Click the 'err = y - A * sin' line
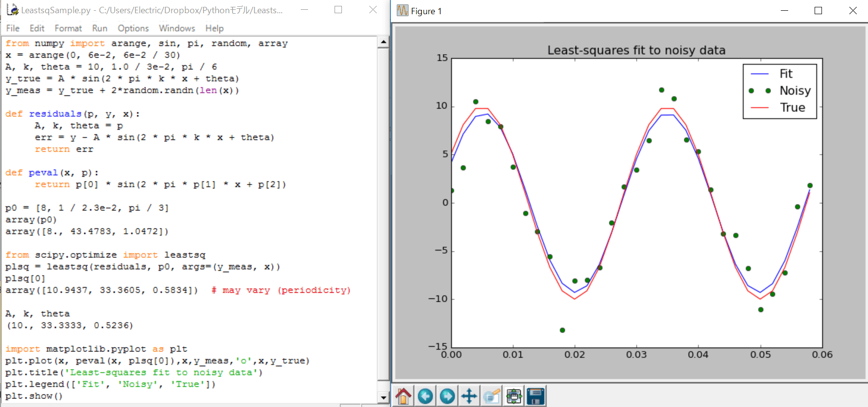Image resolution: width=868 pixels, height=407 pixels. click(154, 138)
